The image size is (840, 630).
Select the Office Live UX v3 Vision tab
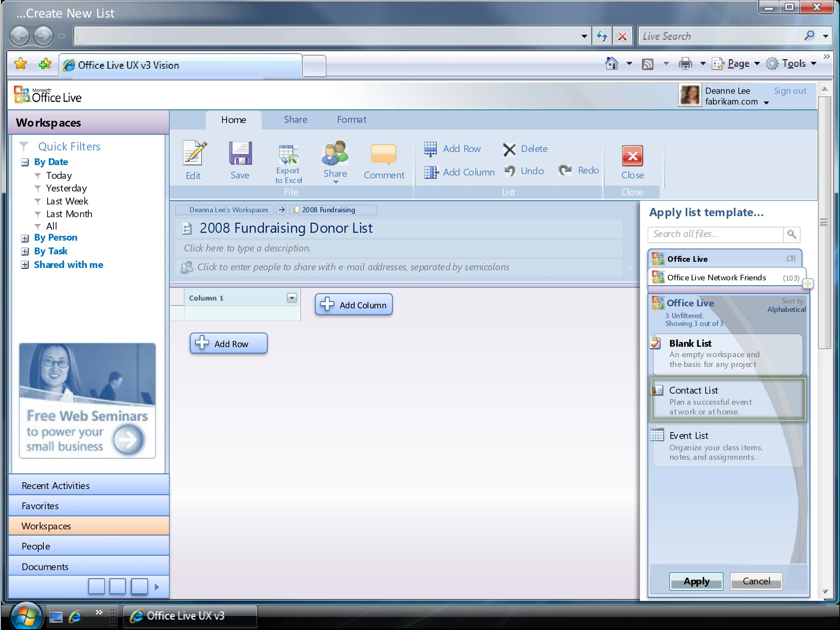(181, 65)
